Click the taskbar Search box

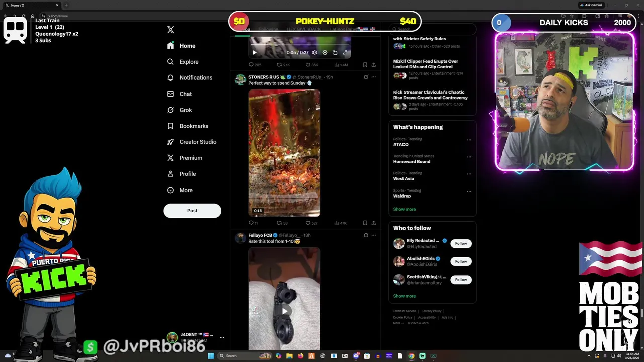[245, 356]
